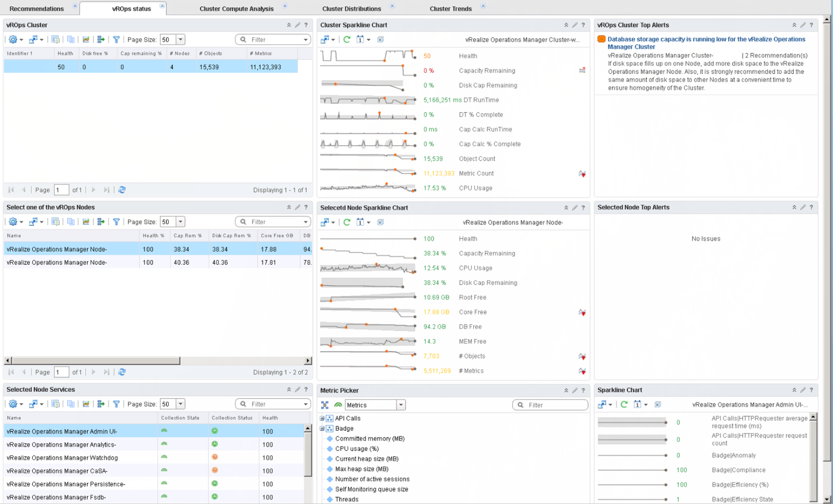The width and height of the screenshot is (833, 504).
Task: Edit the vROps Cluster widget with pencil icon
Action: pos(297,25)
